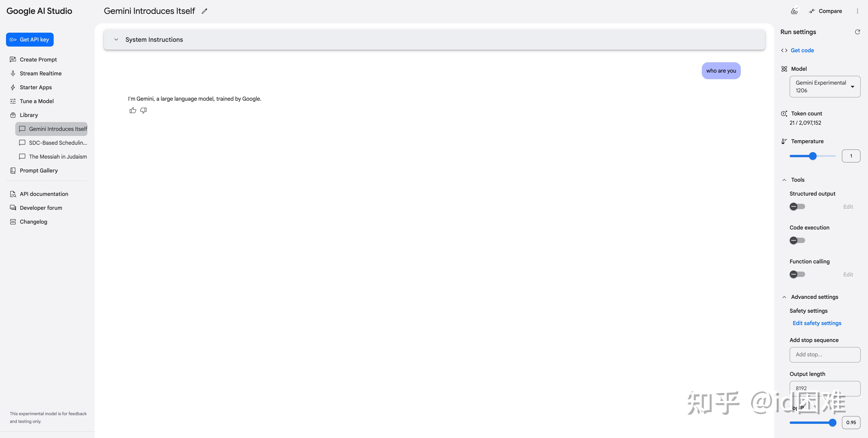
Task: Click the save to Drive icon
Action: coord(794,11)
